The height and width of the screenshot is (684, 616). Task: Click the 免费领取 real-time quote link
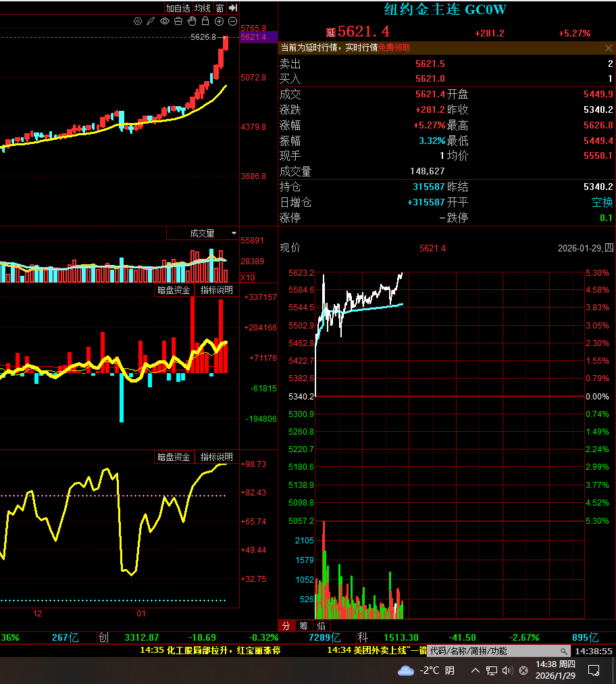pyautogui.click(x=394, y=47)
